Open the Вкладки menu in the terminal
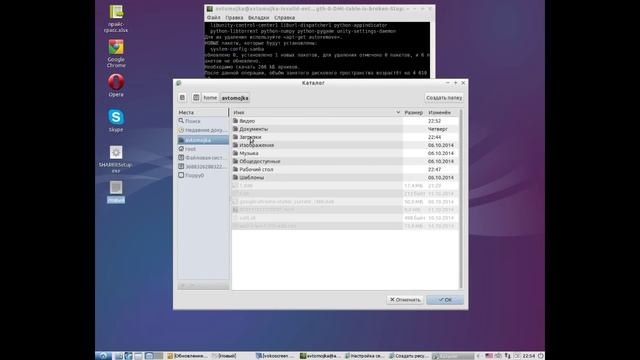The height and width of the screenshot is (360, 640). [x=258, y=18]
